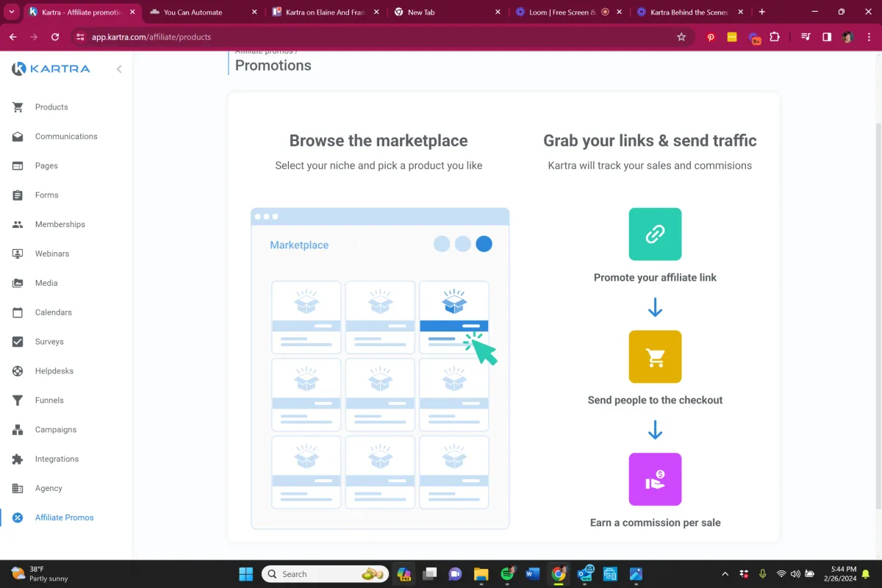
Task: Open the Agency building icon
Action: 18,489
